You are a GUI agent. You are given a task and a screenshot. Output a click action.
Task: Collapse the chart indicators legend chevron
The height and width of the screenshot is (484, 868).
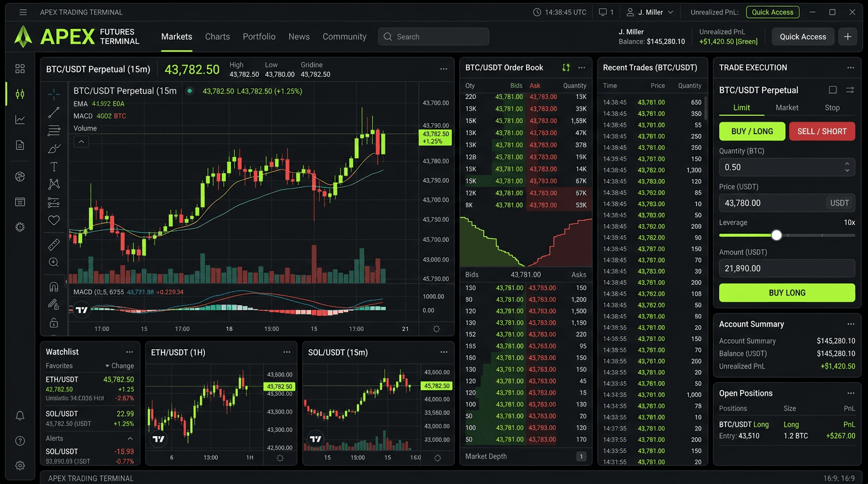pos(81,142)
